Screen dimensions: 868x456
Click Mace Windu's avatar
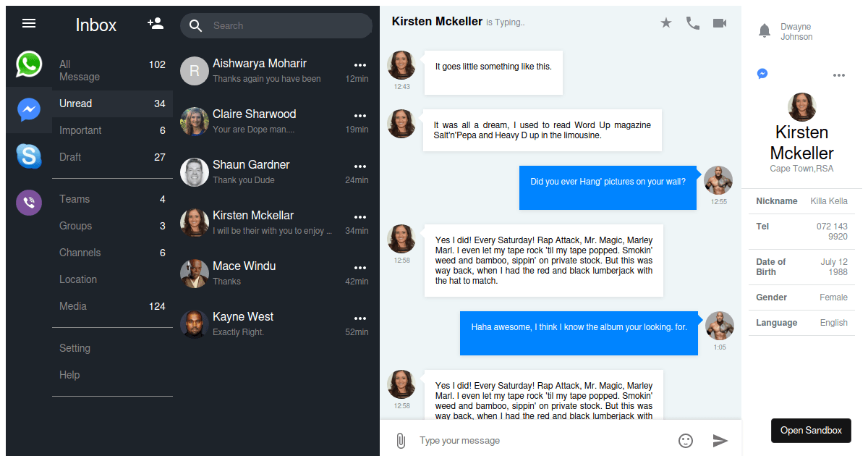pos(194,274)
